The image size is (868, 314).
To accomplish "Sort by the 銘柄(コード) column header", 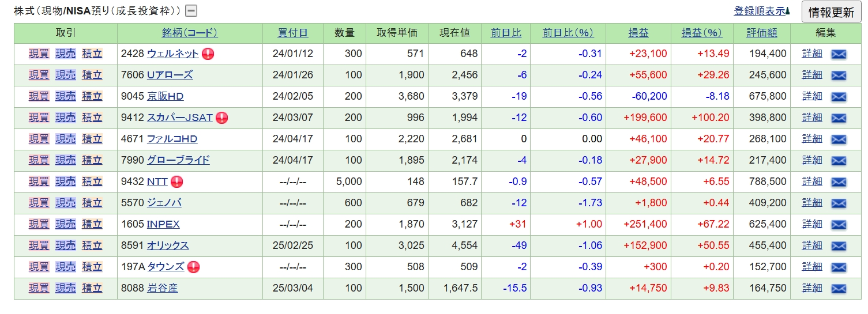I will tap(190, 33).
